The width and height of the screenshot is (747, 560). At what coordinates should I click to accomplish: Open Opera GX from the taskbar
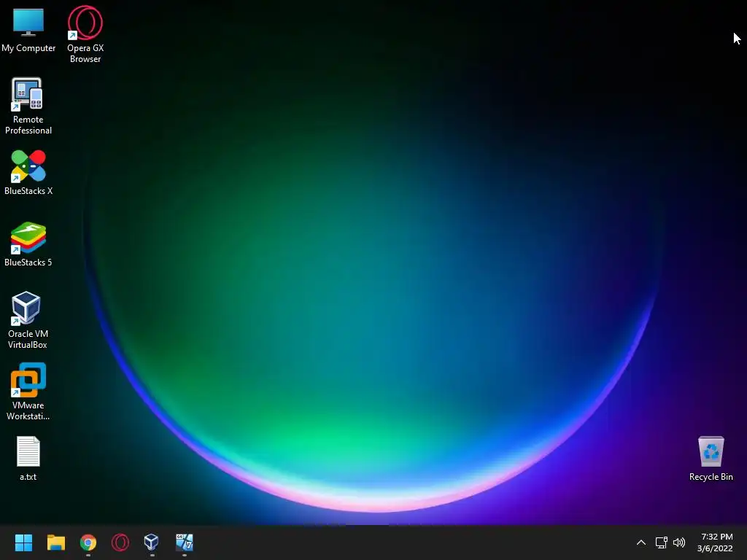pos(120,542)
